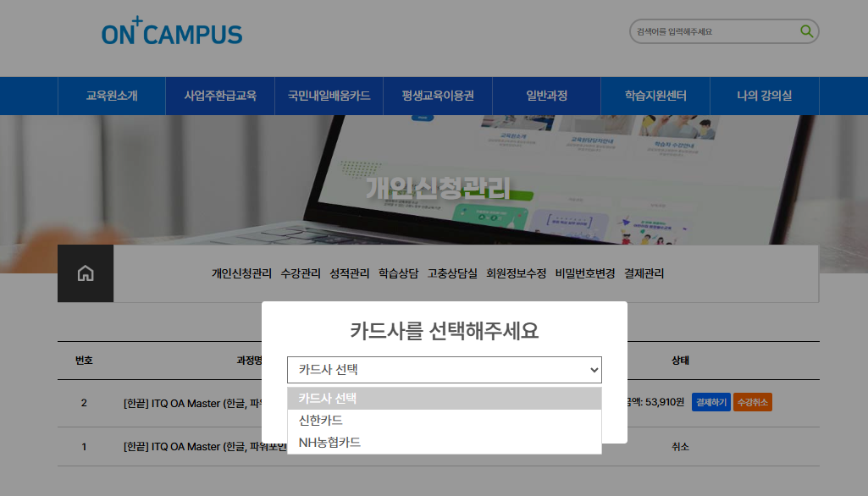The height and width of the screenshot is (496, 868).
Task: Open the 일반과정 menu
Action: coord(546,96)
